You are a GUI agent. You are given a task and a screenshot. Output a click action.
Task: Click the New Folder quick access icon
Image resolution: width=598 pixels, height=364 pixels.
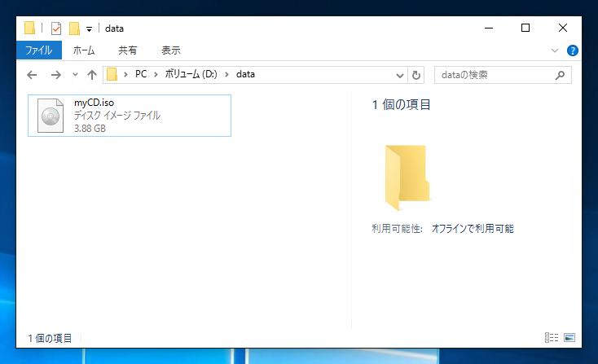pyautogui.click(x=74, y=29)
